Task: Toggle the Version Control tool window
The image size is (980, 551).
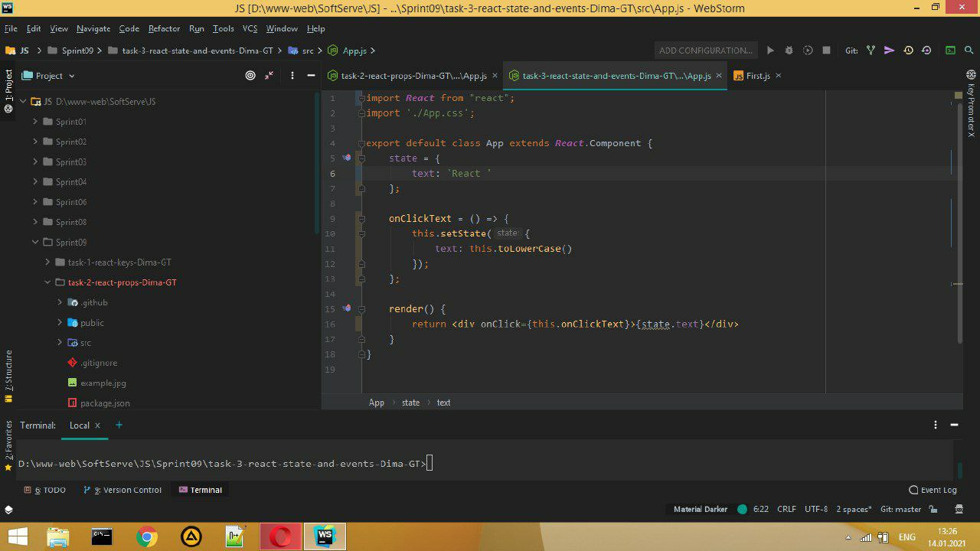Action: coord(123,490)
